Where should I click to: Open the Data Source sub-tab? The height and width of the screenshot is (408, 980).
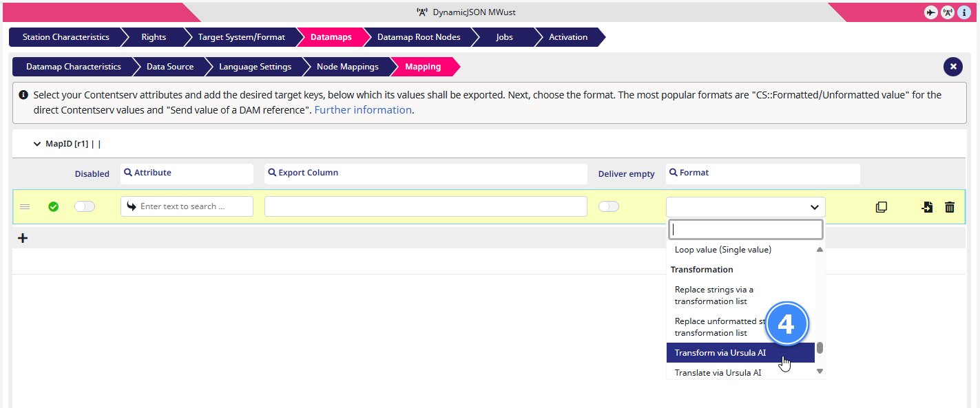[170, 67]
